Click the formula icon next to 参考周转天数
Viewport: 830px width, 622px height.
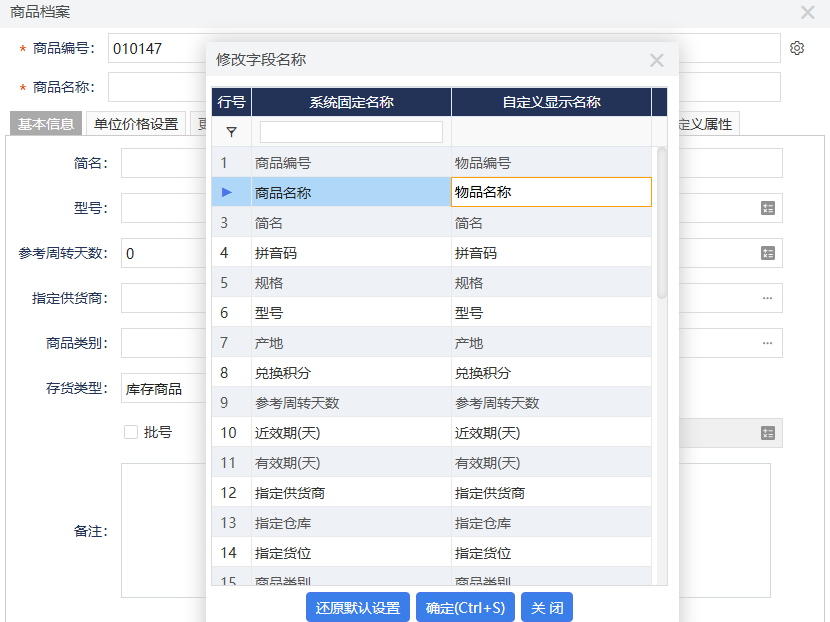tap(766, 253)
